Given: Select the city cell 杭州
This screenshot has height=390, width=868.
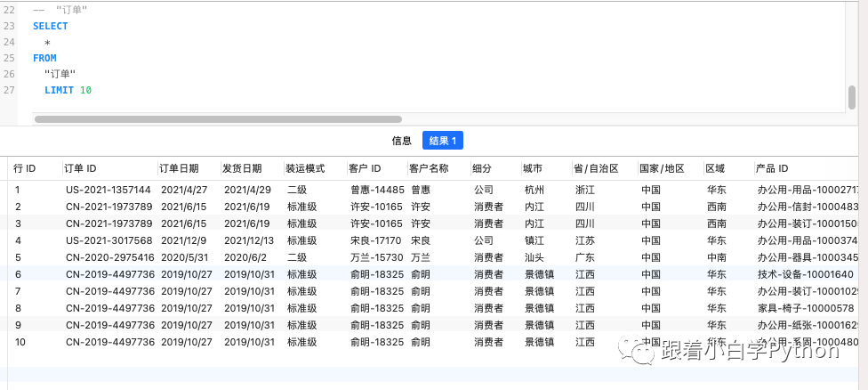Looking at the screenshot, I should 534,190.
